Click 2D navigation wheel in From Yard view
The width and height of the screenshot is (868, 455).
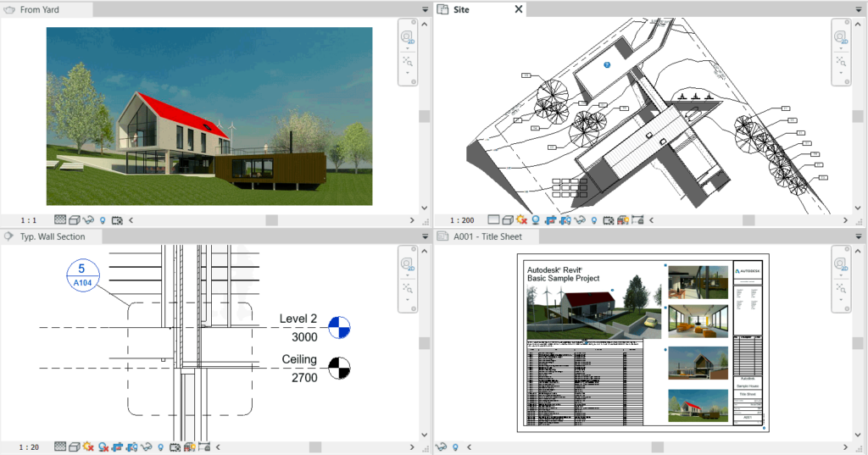[408, 37]
